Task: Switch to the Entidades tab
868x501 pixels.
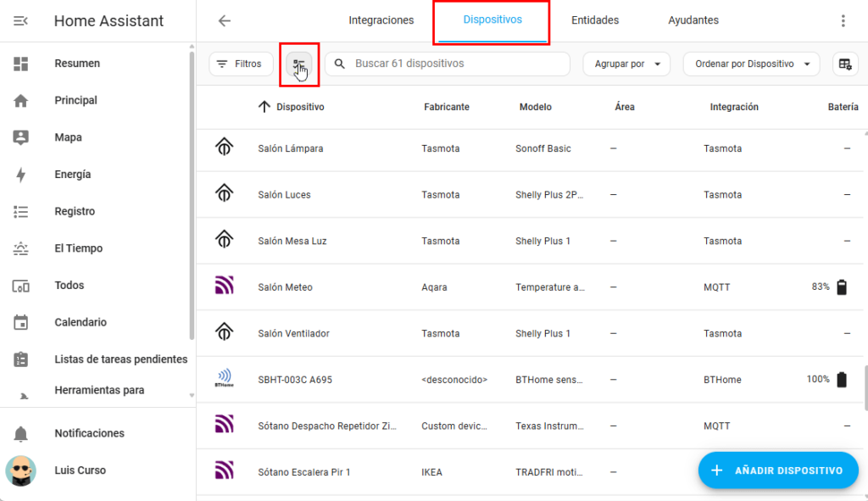Action: (595, 20)
